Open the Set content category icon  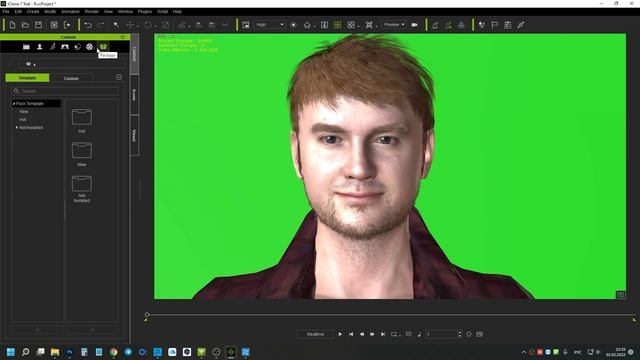pos(65,47)
